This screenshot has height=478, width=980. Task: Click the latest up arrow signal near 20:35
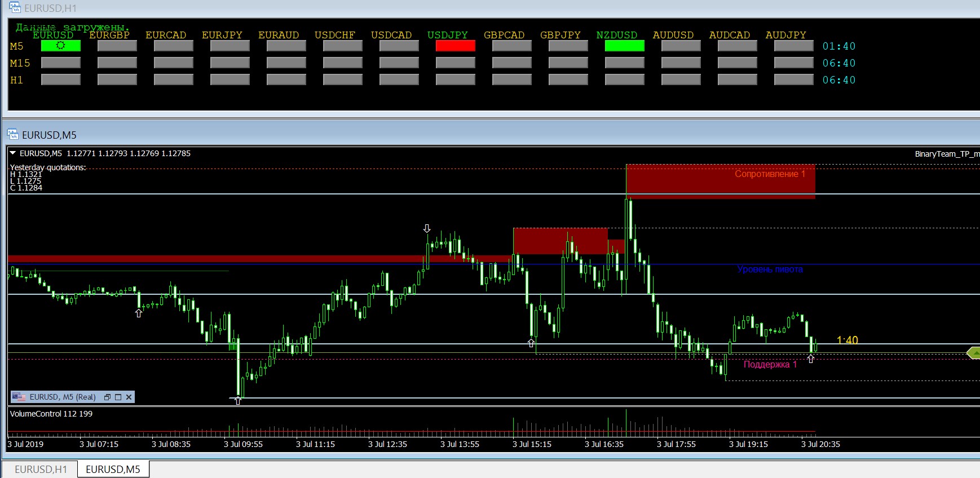coord(811,358)
